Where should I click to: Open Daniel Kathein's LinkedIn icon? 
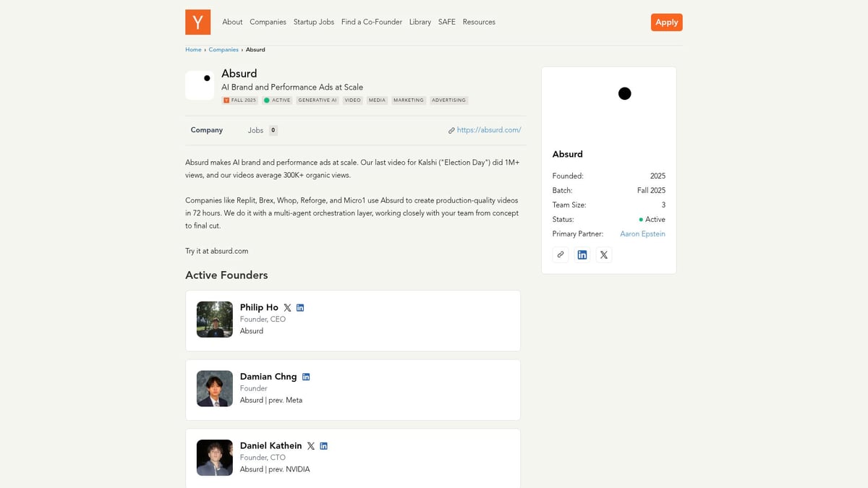tap(323, 446)
